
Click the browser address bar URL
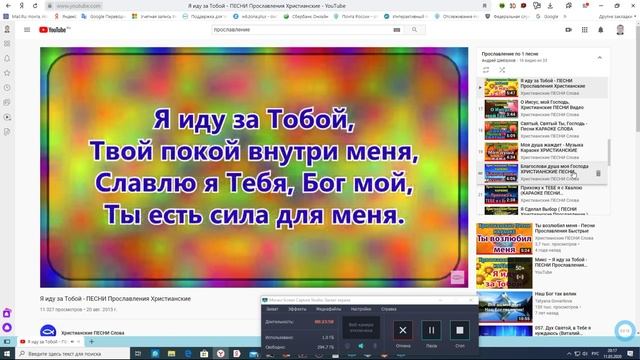pyautogui.click(x=78, y=6)
